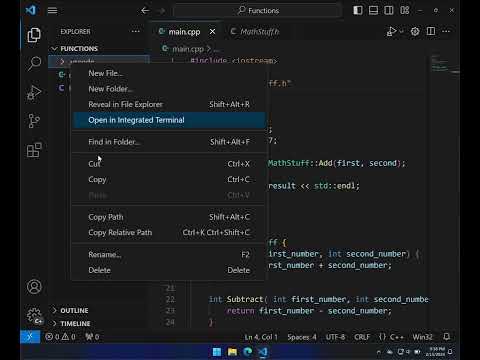Screen dimensions: 480x360
Task: Toggle the bottom panel layout icon
Action: pyautogui.click(x=373, y=10)
